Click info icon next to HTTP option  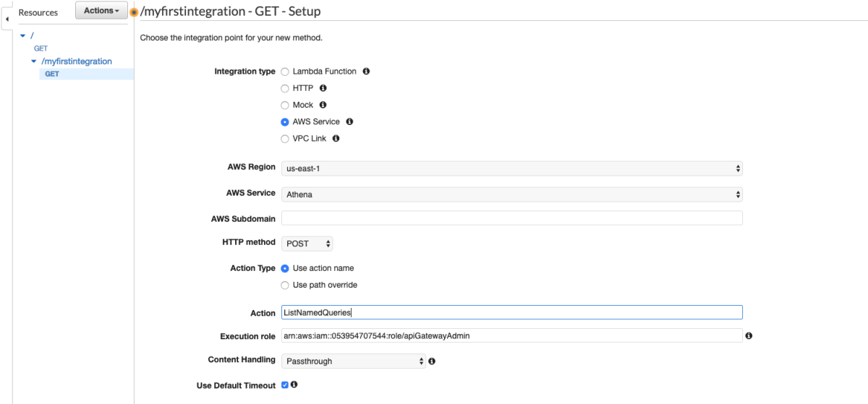(x=323, y=88)
